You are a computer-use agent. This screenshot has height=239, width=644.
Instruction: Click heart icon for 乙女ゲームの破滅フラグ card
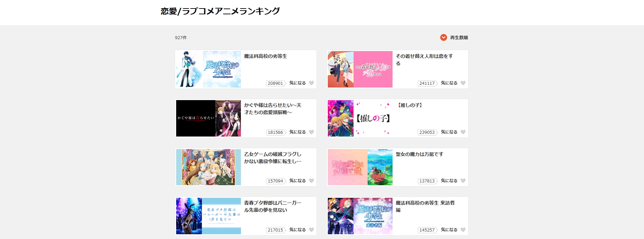[311, 181]
